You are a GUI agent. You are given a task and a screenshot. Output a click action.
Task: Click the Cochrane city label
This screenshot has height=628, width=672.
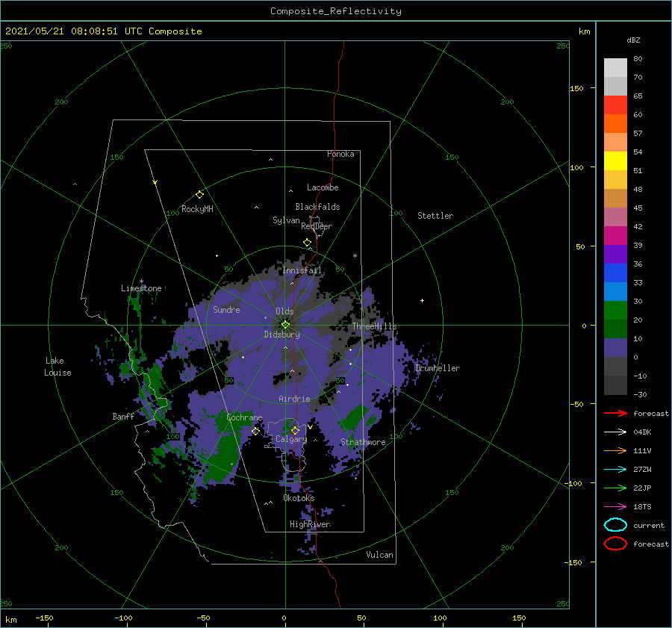tap(244, 417)
